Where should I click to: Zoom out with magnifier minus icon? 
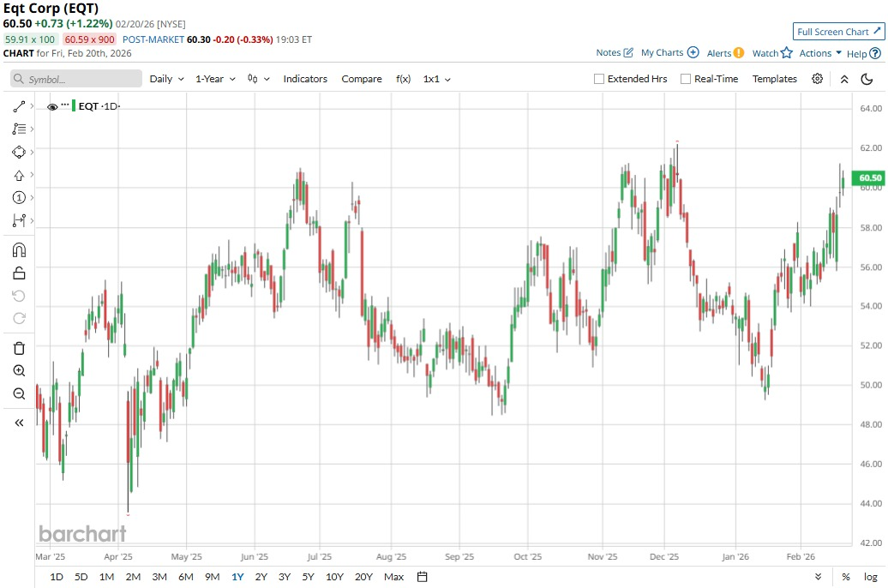pyautogui.click(x=19, y=393)
